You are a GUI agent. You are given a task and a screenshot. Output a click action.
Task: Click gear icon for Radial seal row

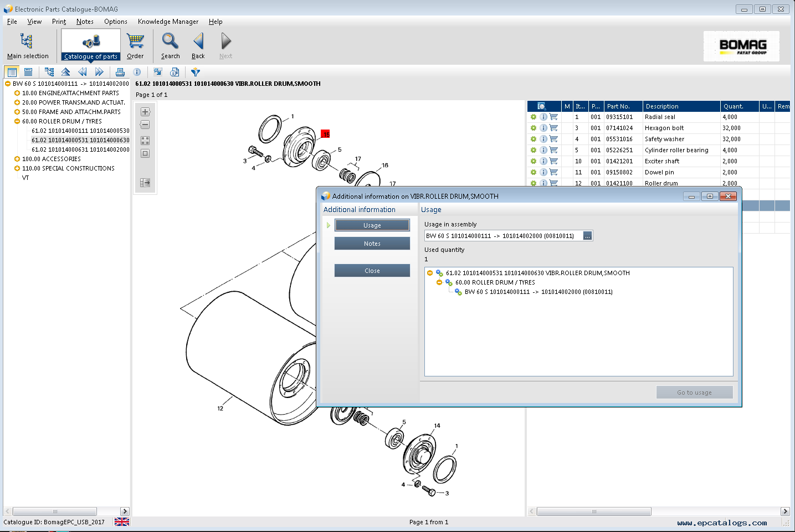534,117
